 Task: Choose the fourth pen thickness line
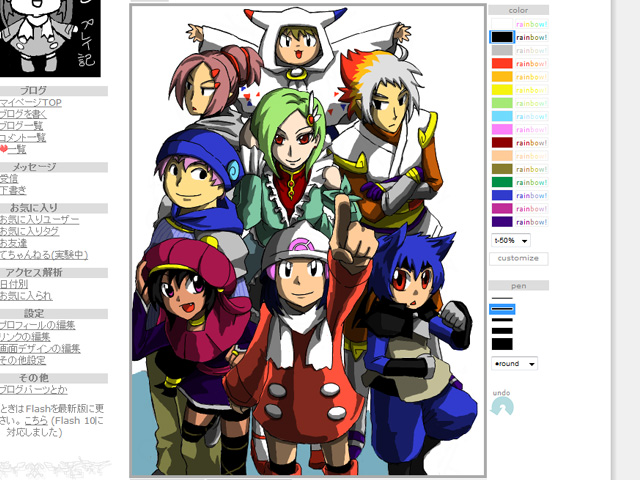tap(502, 331)
